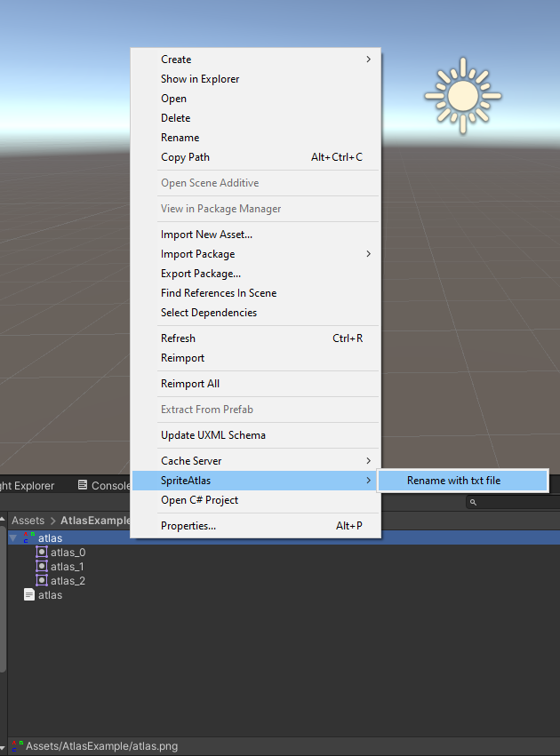Click the Console tab icon
The height and width of the screenshot is (756, 560).
click(83, 485)
